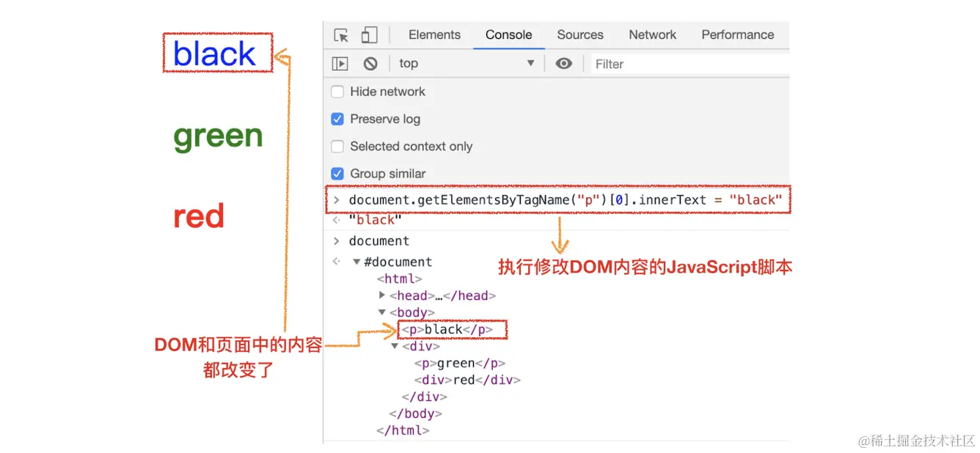Tick the Selected context only checkbox

[x=337, y=147]
